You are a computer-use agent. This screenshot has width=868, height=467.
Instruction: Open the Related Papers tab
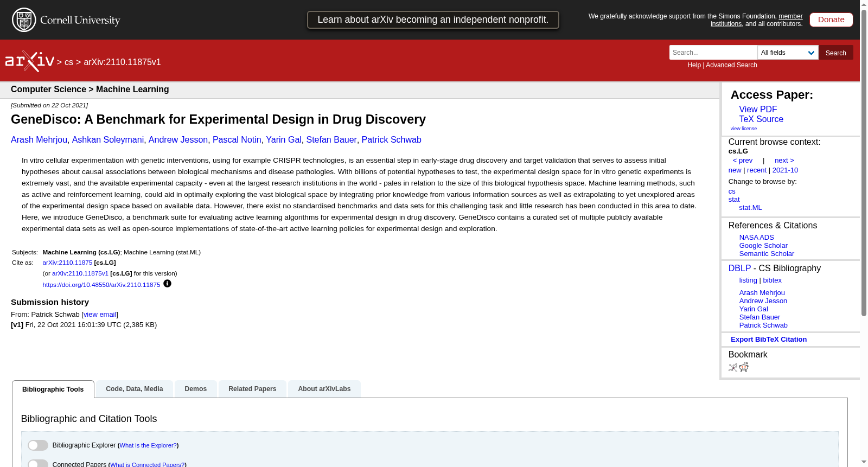click(x=252, y=389)
